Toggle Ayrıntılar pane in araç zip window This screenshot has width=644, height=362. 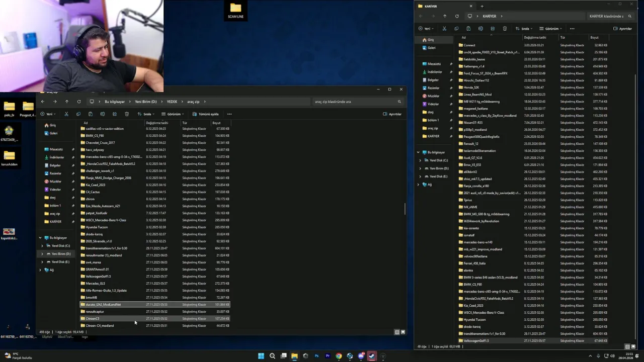392,114
